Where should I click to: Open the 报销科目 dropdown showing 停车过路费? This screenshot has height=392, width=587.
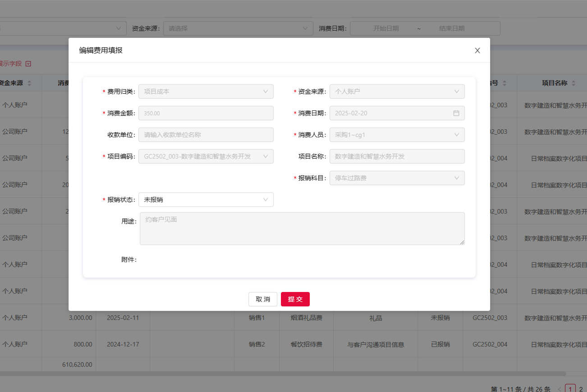coord(397,178)
